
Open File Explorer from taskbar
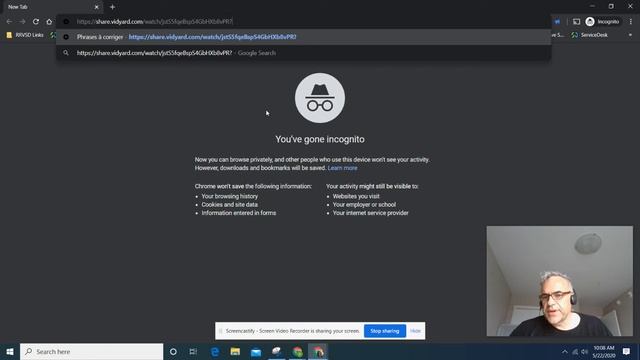[x=235, y=352]
